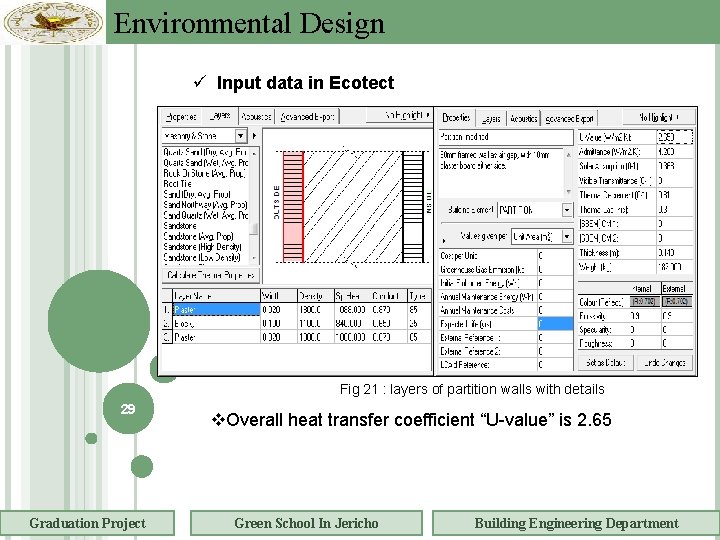Viewport: 720px width, 540px height.
Task: Click Graduation Project footer box
Action: [x=87, y=523]
